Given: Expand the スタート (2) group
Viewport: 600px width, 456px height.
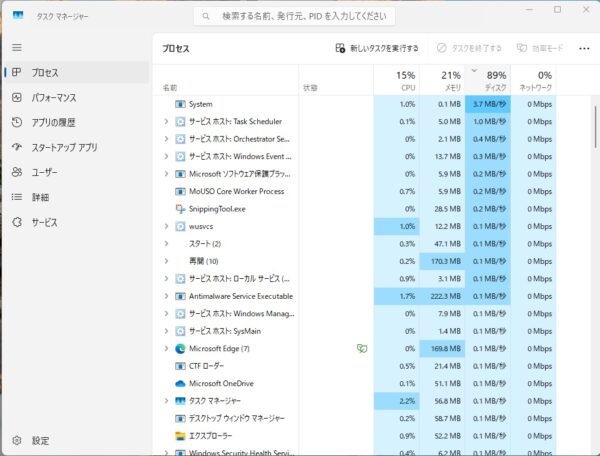Looking at the screenshot, I should [x=166, y=244].
